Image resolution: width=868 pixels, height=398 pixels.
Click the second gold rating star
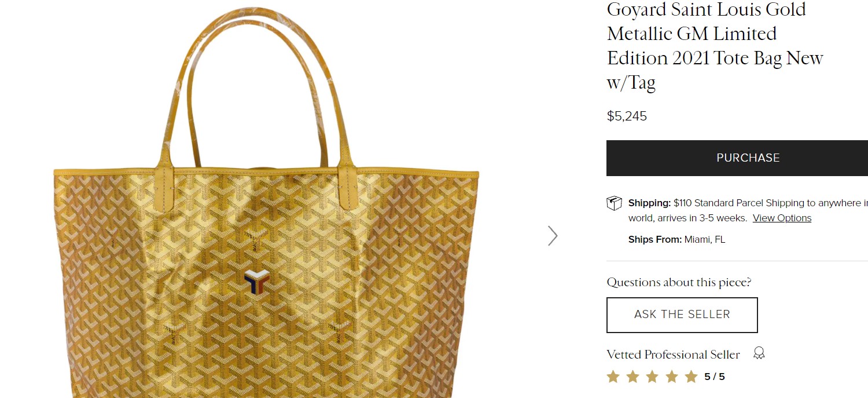tap(632, 377)
